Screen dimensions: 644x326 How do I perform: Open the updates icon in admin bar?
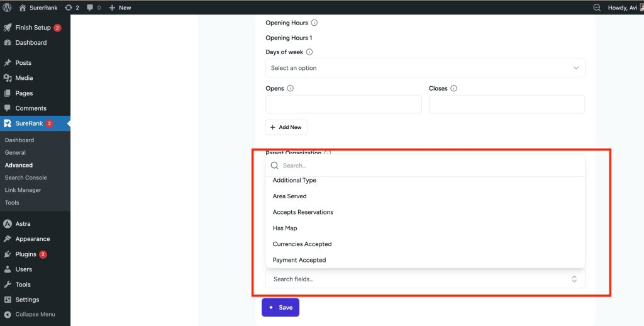point(69,8)
